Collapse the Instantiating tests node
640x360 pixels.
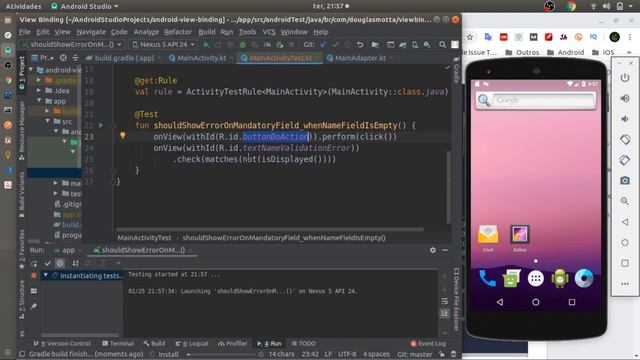coord(46,276)
